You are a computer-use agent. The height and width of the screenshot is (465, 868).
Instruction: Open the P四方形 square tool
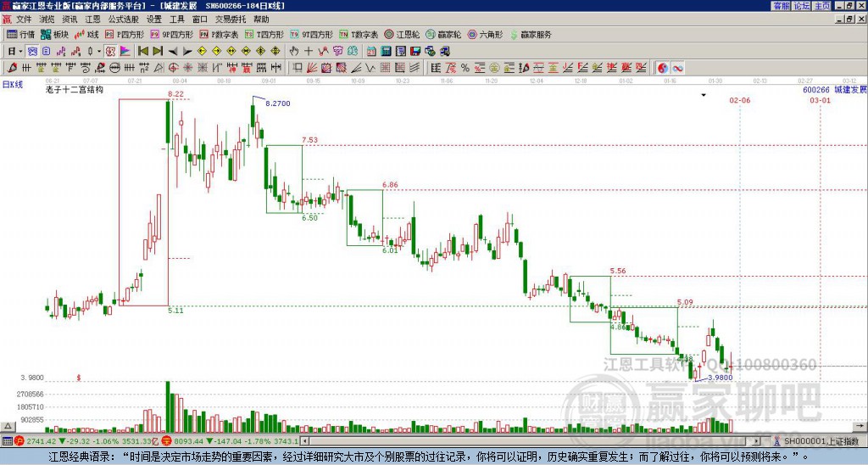(125, 34)
